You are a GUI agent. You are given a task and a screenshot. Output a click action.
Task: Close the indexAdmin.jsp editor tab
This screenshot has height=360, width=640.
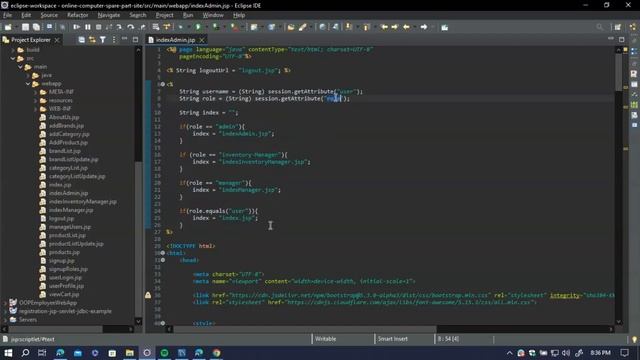pyautogui.click(x=202, y=40)
